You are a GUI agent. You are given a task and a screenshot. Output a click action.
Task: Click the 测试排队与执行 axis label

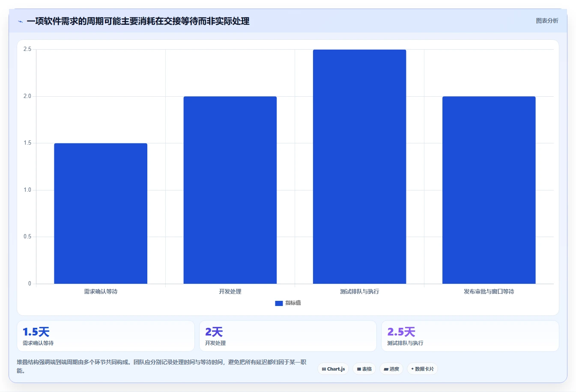tap(359, 291)
